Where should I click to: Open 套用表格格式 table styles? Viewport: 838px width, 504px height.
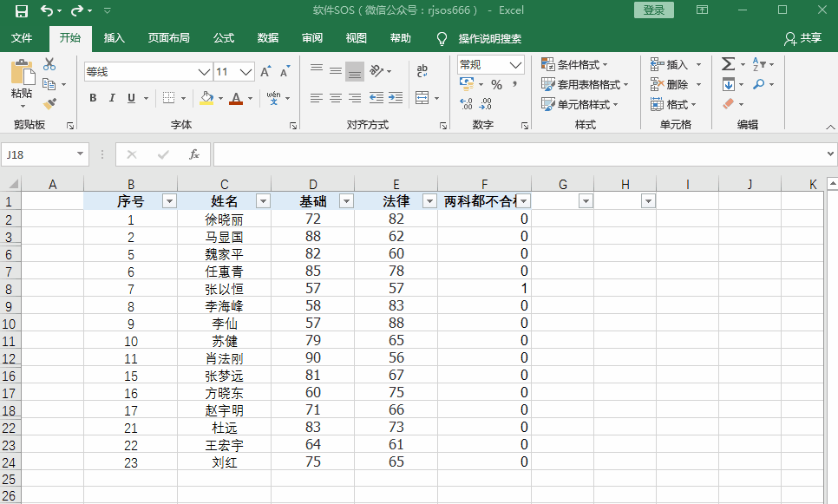[x=585, y=84]
